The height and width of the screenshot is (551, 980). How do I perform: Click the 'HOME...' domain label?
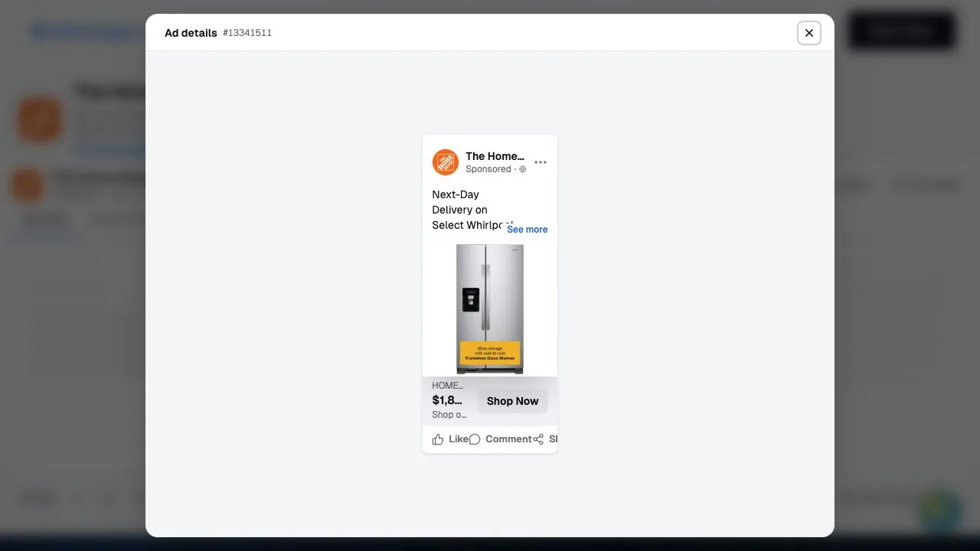click(x=447, y=386)
